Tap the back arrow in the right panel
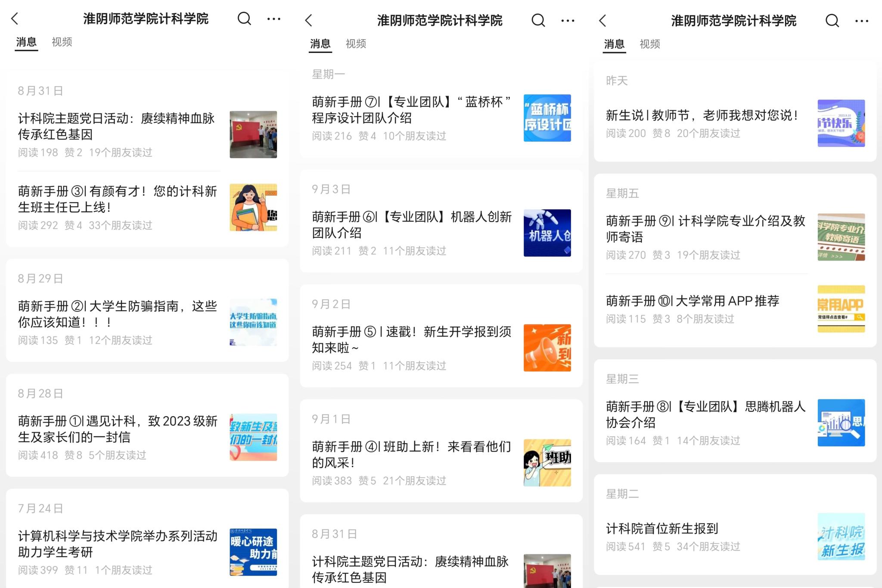This screenshot has width=882, height=588. pos(603,21)
